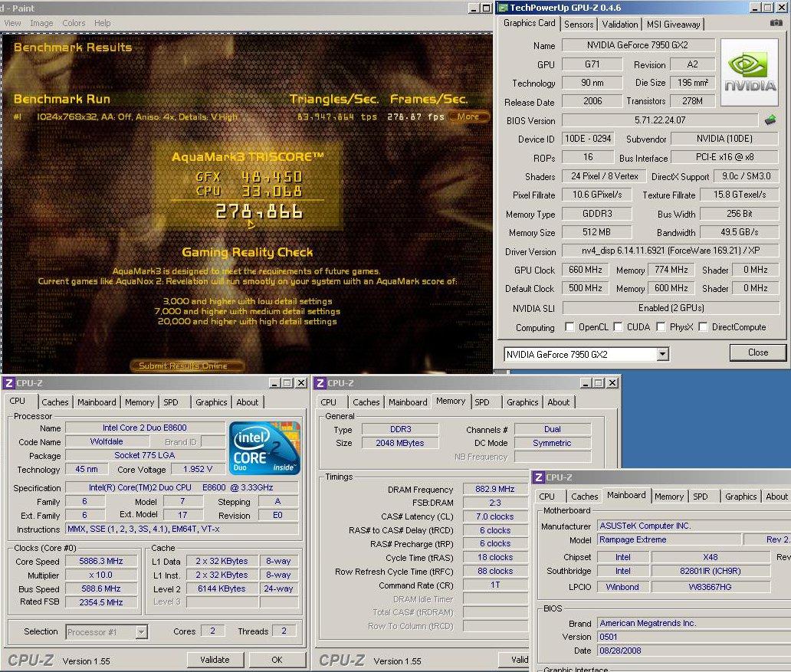Click the Bus Interface PCI-E x16 @ x8 field
This screenshot has height=672, width=791.
(x=724, y=157)
